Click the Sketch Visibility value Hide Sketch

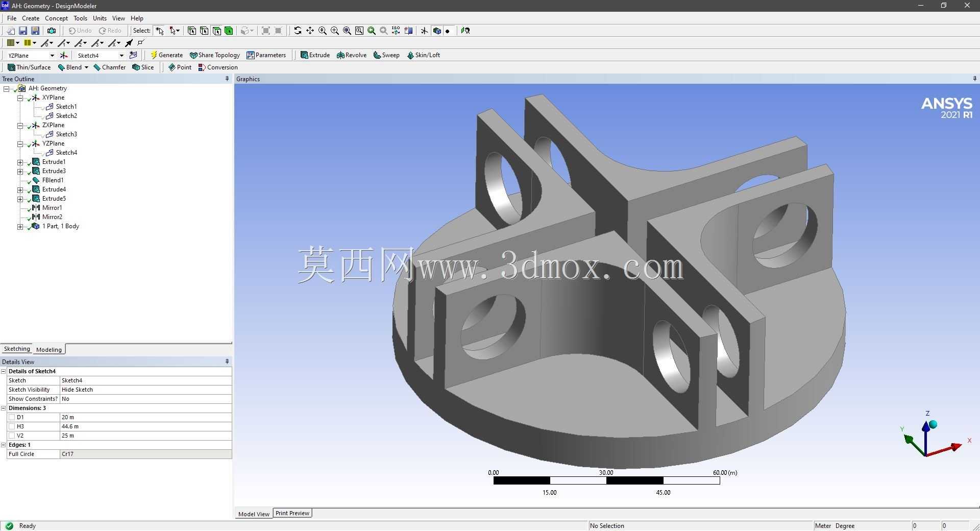click(x=145, y=390)
